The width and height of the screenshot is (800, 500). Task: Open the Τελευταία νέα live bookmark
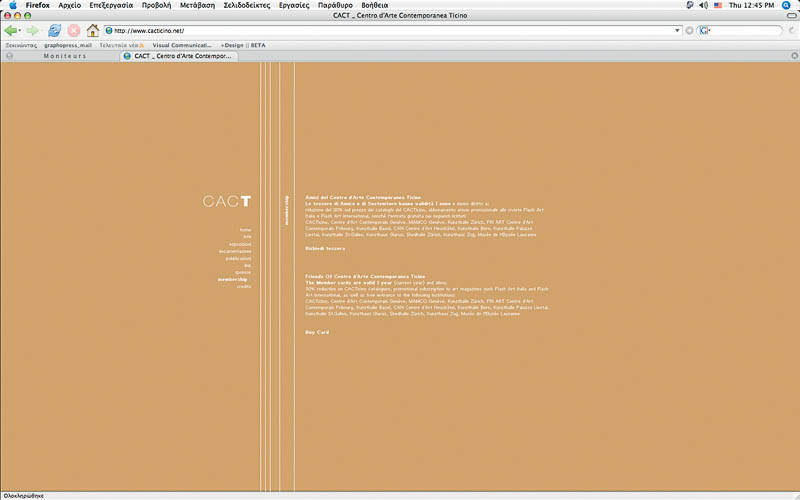click(121, 45)
